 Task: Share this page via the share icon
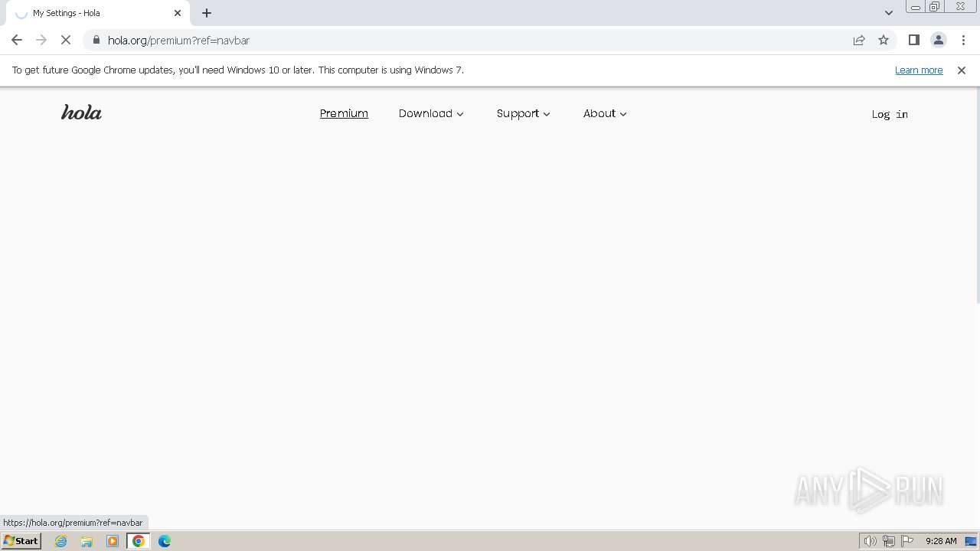pos(859,40)
